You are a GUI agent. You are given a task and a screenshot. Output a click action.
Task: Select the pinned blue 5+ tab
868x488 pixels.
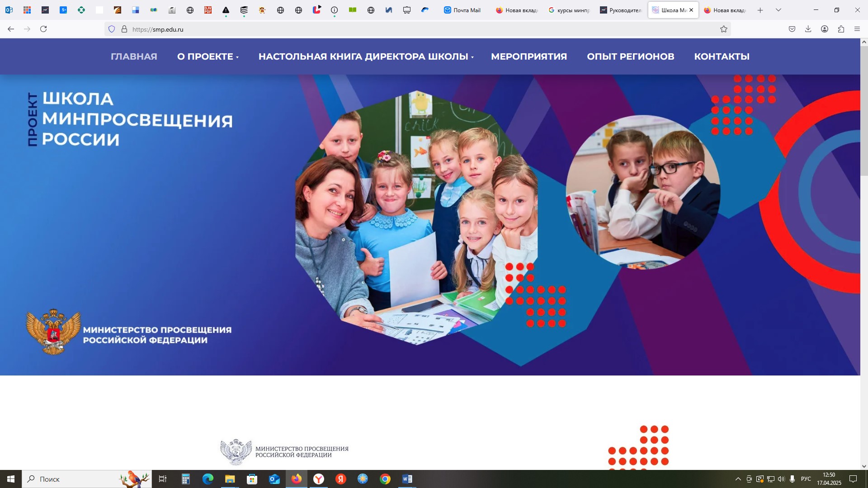(x=63, y=10)
